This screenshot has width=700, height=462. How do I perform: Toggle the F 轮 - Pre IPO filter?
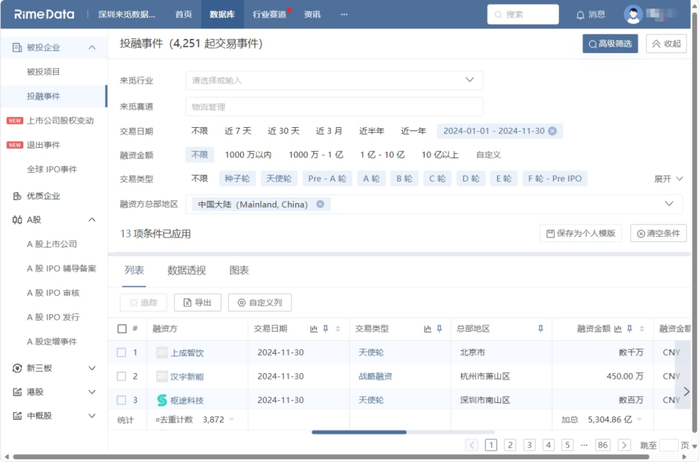555,179
